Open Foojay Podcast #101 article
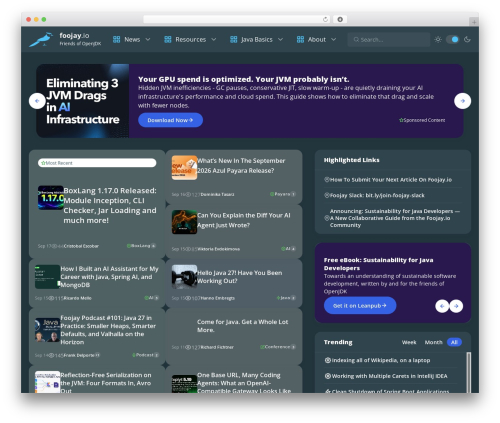The height and width of the screenshot is (423, 500). [108, 330]
